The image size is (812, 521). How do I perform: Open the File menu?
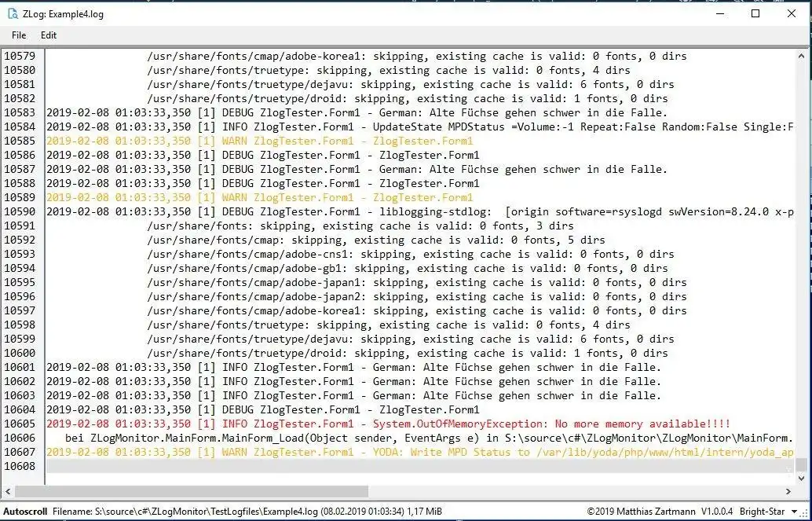19,35
